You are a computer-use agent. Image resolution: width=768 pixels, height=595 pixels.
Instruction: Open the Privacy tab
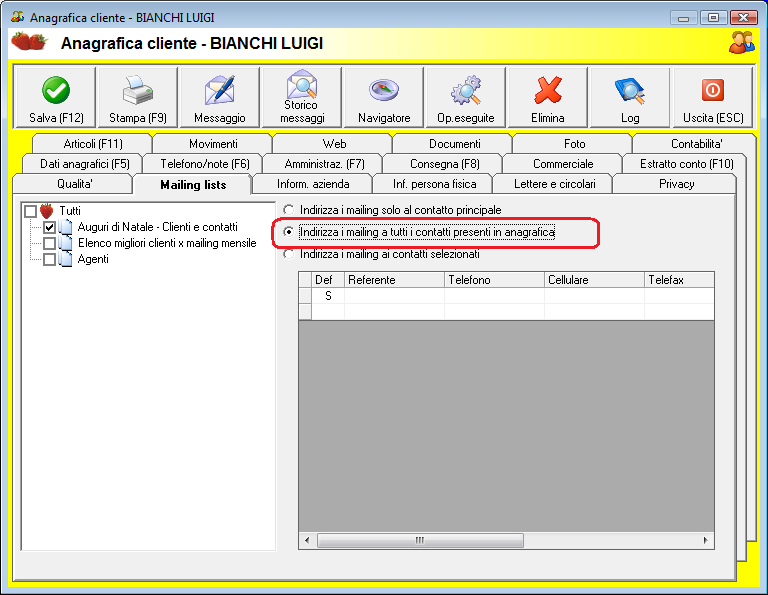676,184
